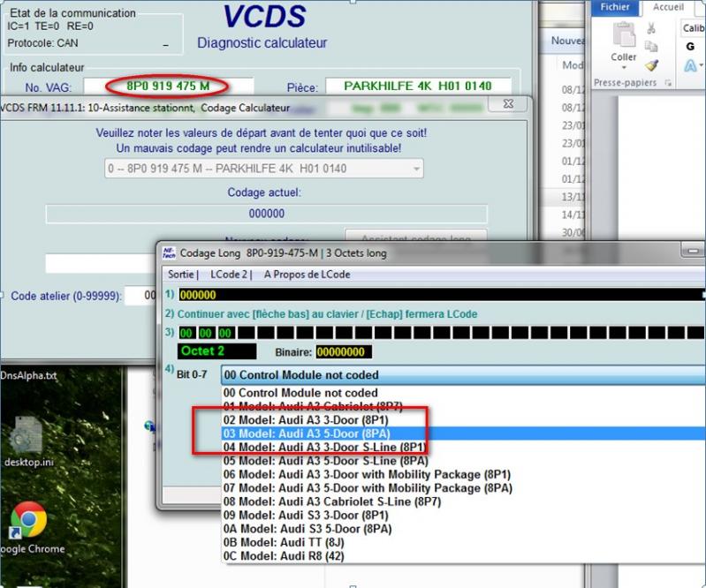Select 09 Audi S3 3-Door (8P1) option
This screenshot has height=588, width=706.
pyautogui.click(x=464, y=515)
